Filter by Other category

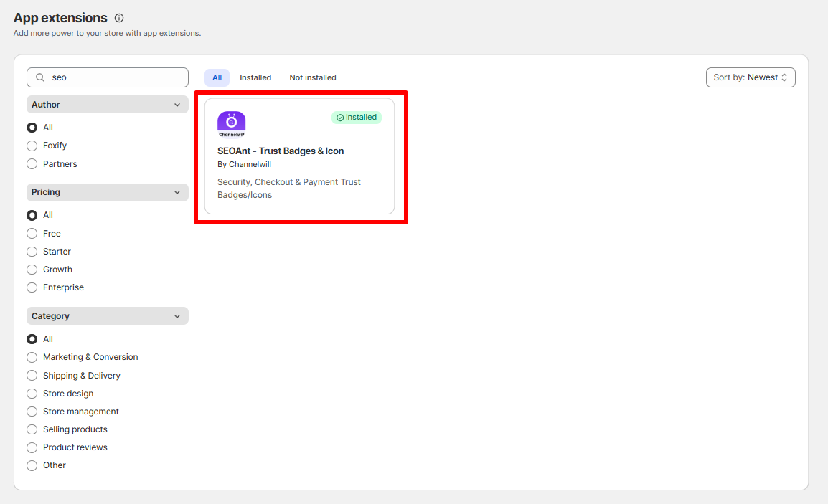tap(32, 465)
